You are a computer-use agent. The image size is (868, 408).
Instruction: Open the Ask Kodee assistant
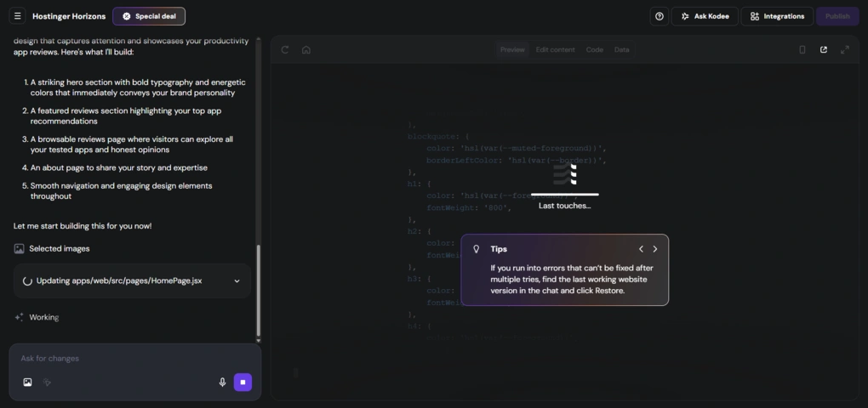click(705, 16)
